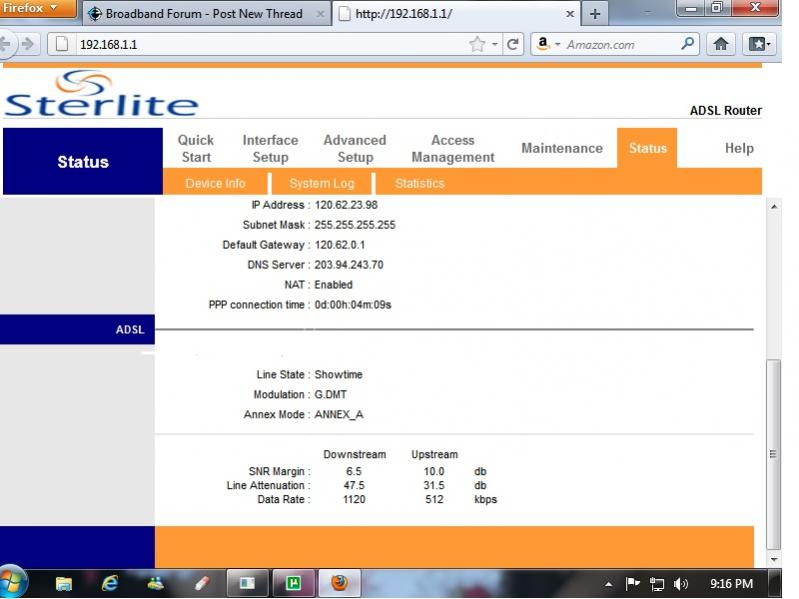
Task: Click the NAT Enabled value
Action: (x=333, y=285)
